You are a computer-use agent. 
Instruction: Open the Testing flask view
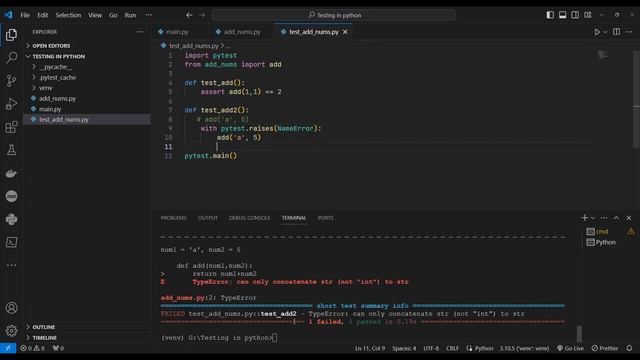(x=11, y=150)
